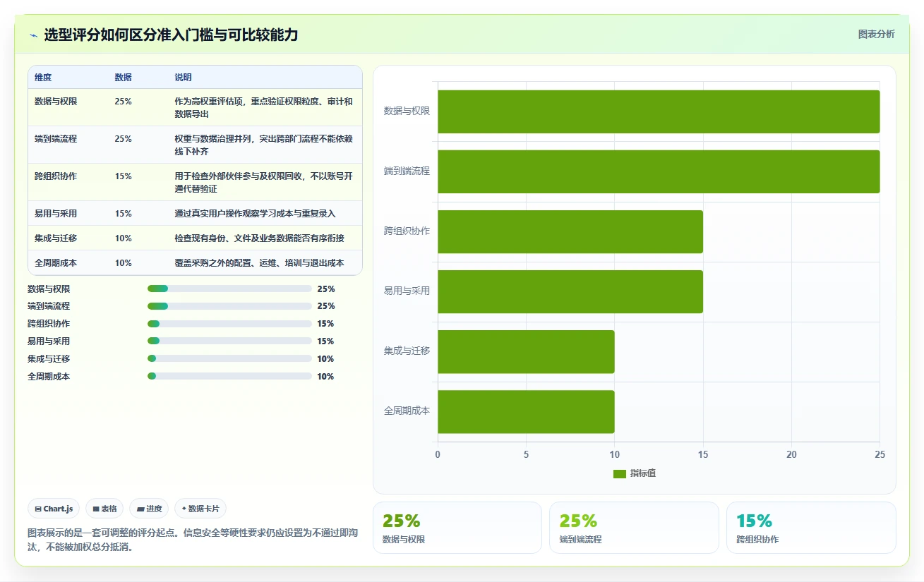
Task: Open the 25% 端到端流程 data card
Action: coord(634,528)
